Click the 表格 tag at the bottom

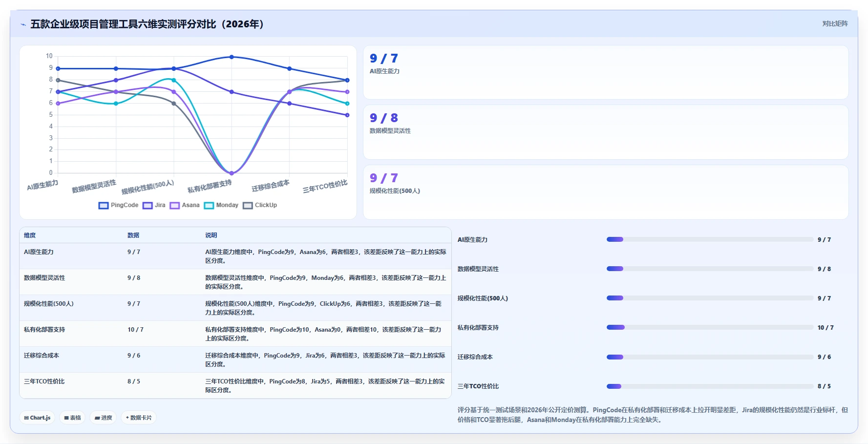72,418
